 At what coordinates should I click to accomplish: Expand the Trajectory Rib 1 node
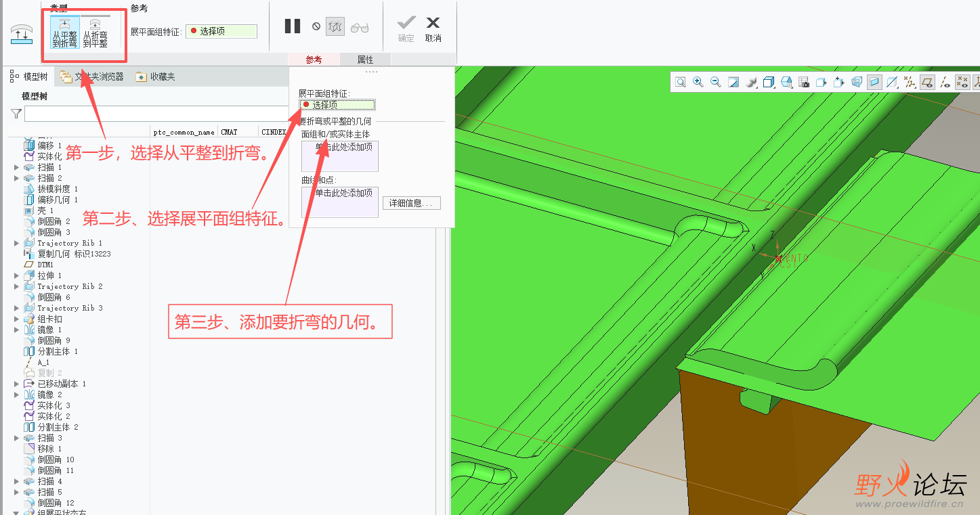tap(17, 243)
